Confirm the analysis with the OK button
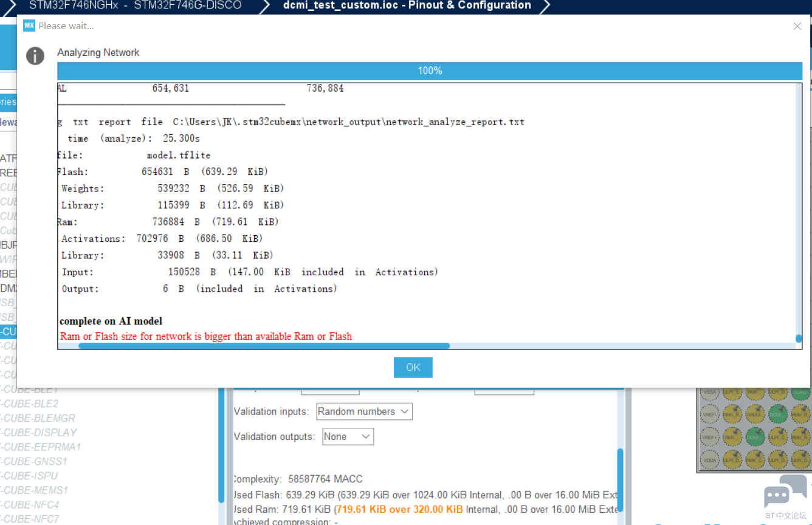Screen dimensions: 812x525 [413, 368]
